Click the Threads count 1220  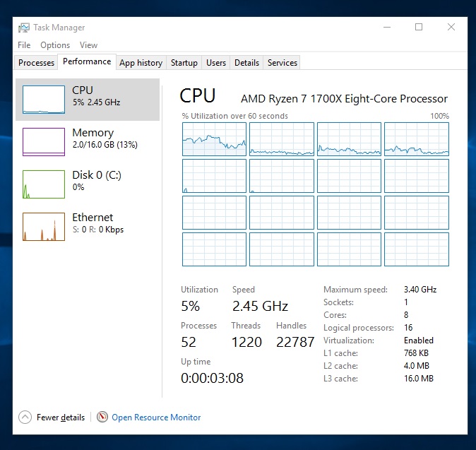(246, 342)
